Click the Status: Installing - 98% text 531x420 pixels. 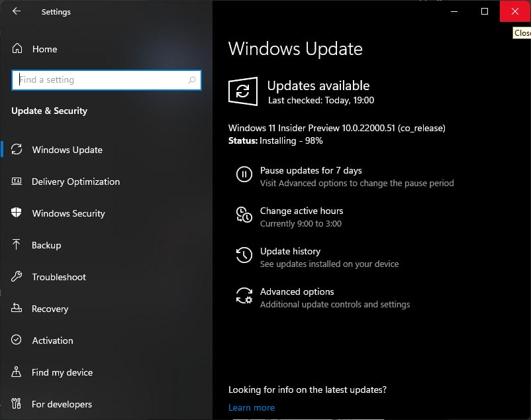coord(275,141)
